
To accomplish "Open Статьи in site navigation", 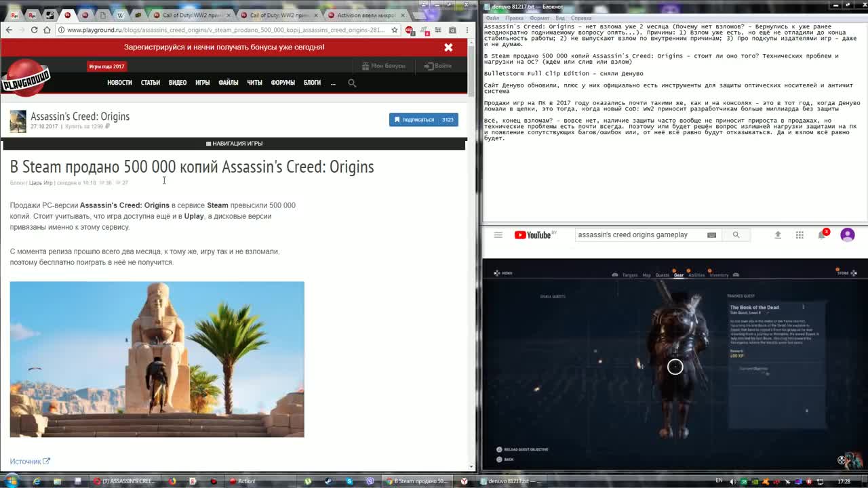I will click(x=151, y=83).
